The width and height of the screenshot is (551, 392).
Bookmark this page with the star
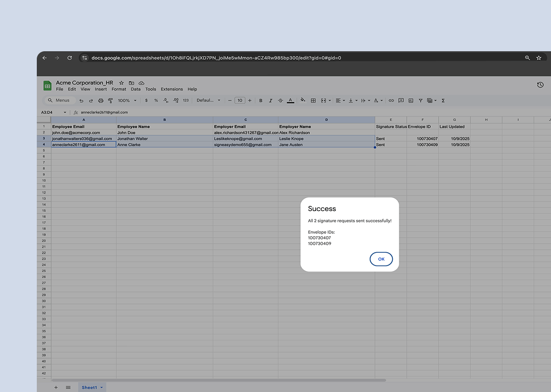pos(539,58)
